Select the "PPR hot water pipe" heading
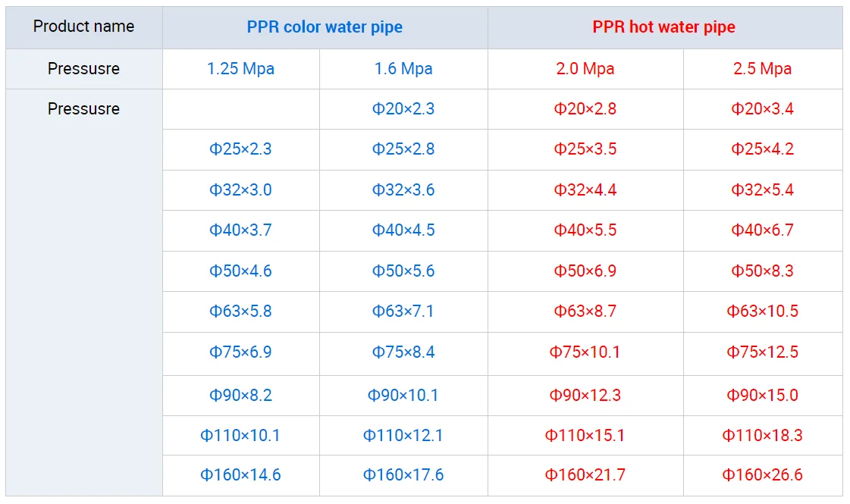Image resolution: width=850 pixels, height=504 pixels. click(663, 27)
